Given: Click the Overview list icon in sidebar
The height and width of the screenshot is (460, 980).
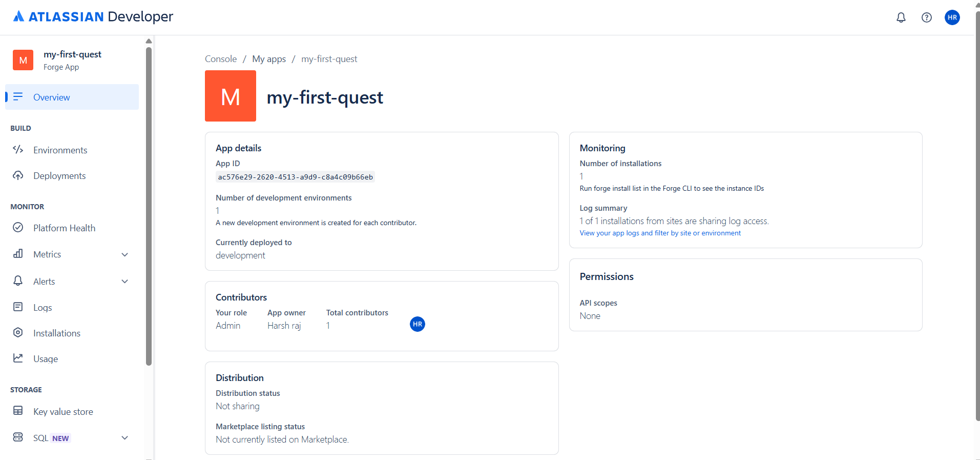Looking at the screenshot, I should (x=18, y=96).
